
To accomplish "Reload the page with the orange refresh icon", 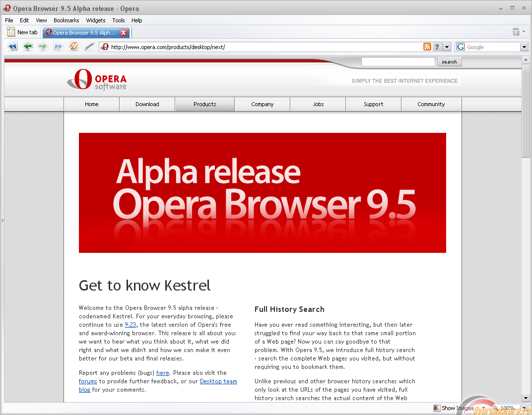I will tap(74, 47).
